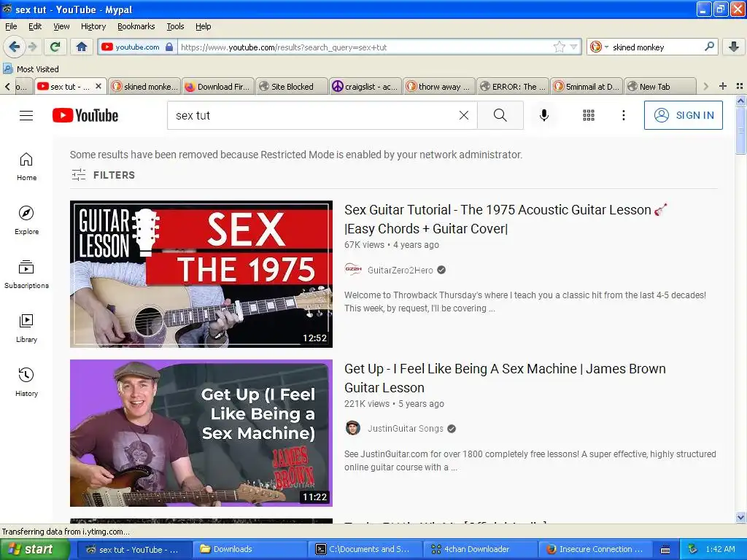Switch to the 'ERROR: The' tab

click(x=513, y=87)
